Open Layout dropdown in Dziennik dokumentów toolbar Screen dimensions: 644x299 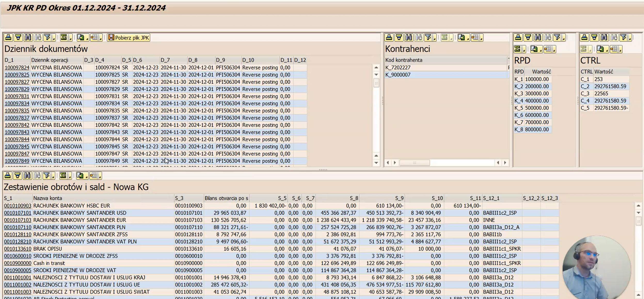[100, 38]
